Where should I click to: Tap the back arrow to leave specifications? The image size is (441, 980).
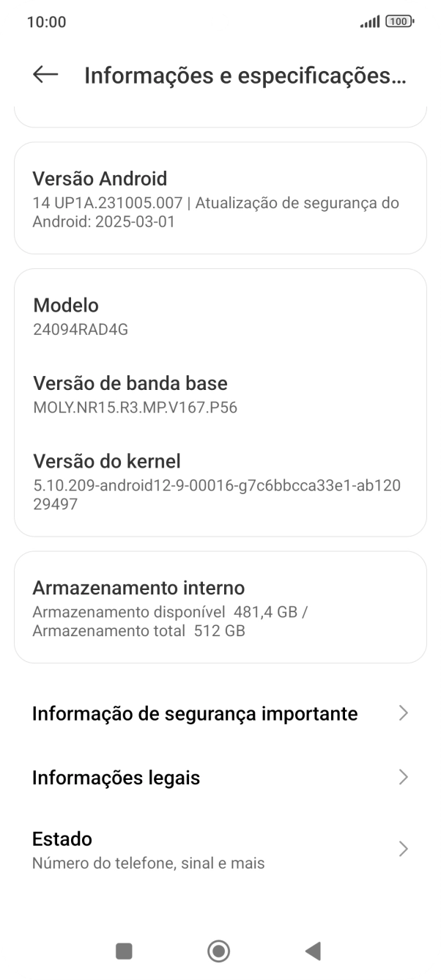coord(45,73)
